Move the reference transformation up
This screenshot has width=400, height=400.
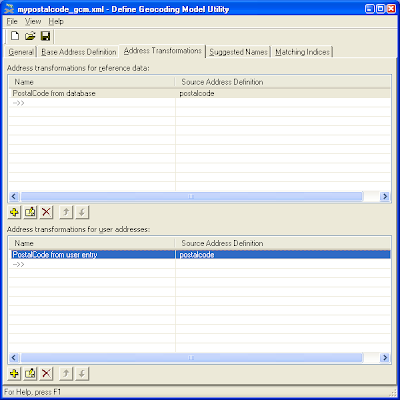tap(66, 212)
